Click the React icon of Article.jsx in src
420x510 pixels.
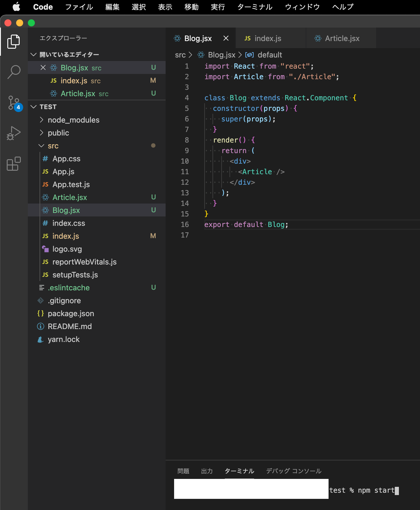click(x=45, y=197)
